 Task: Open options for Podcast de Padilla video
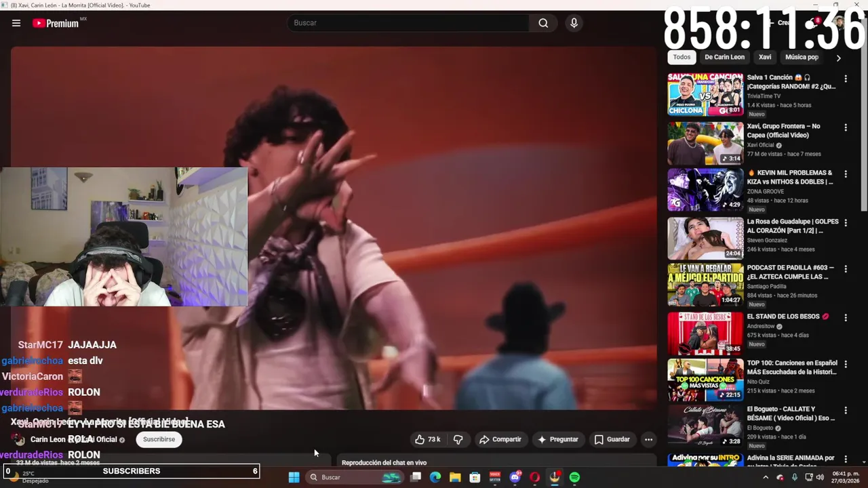846,269
